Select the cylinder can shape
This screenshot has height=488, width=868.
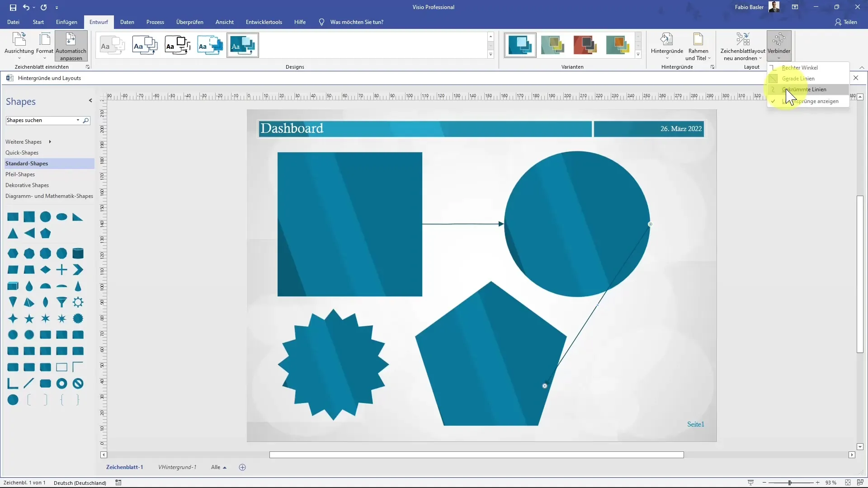[78, 253]
